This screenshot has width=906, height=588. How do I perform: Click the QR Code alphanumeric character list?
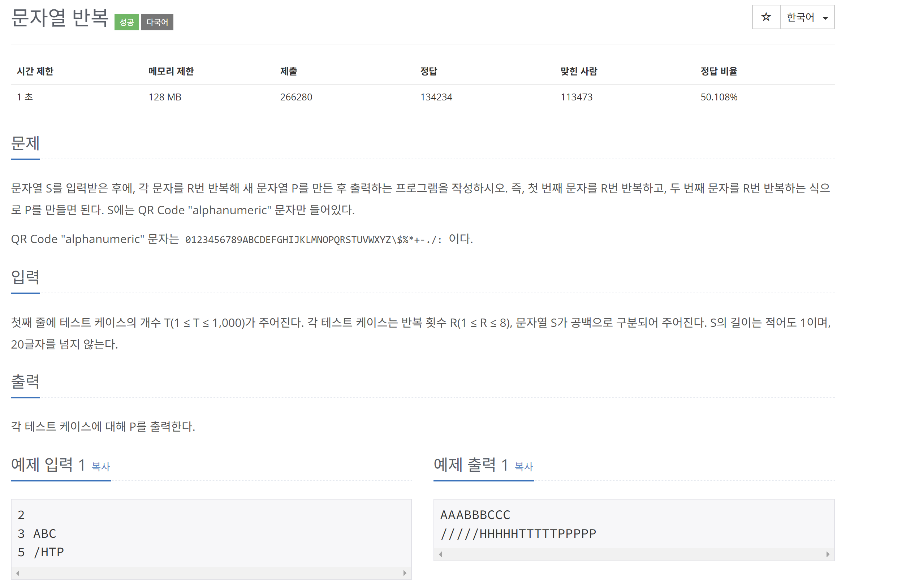tap(313, 239)
